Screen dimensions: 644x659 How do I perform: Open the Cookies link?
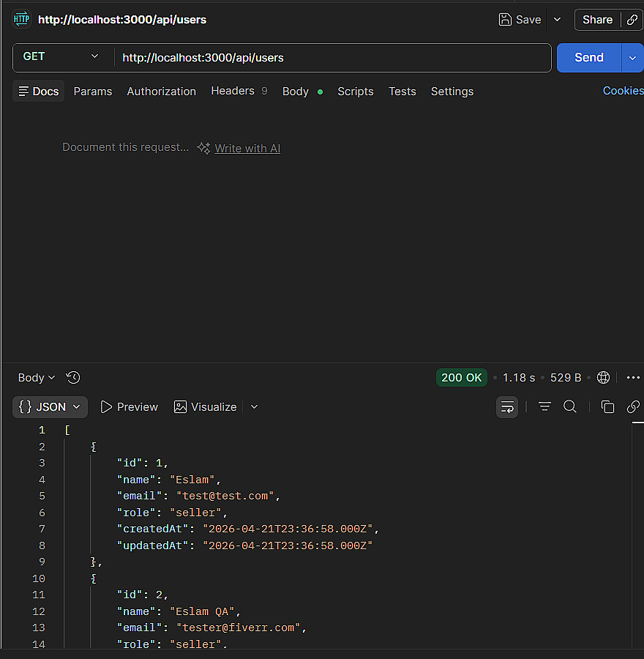(623, 91)
